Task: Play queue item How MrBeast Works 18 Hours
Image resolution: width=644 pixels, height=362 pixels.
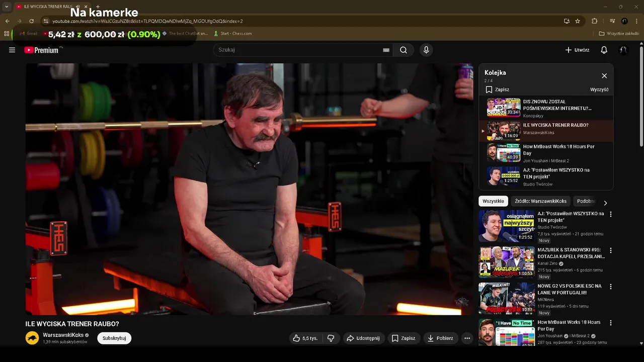Action: (546, 153)
